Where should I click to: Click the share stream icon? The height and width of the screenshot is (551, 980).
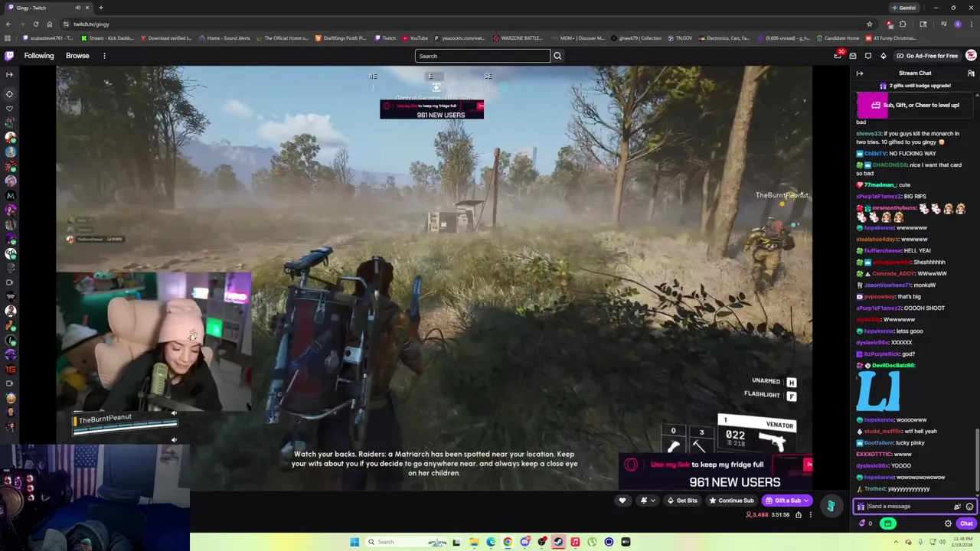(798, 515)
